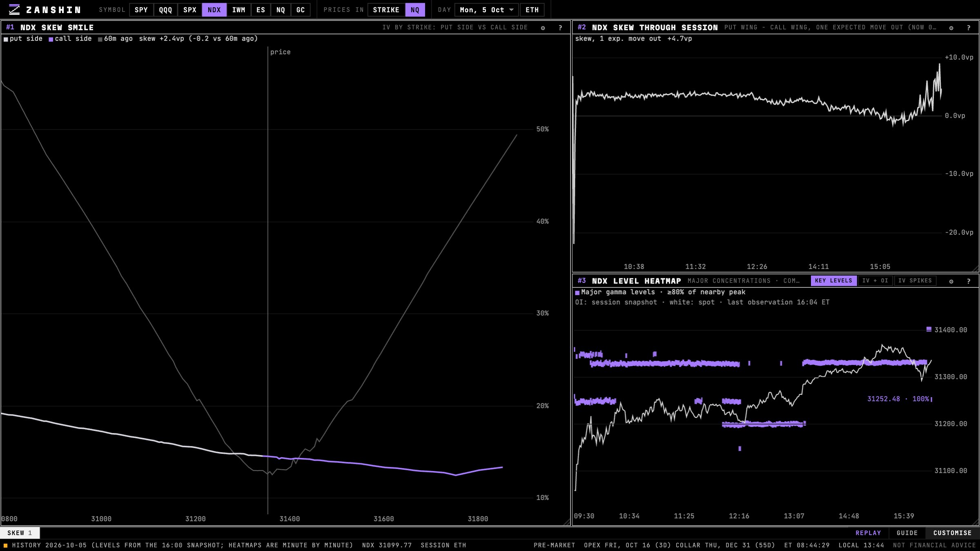Screen dimensions: 980x551
Task: Select the active NDX symbol
Action: pos(214,10)
